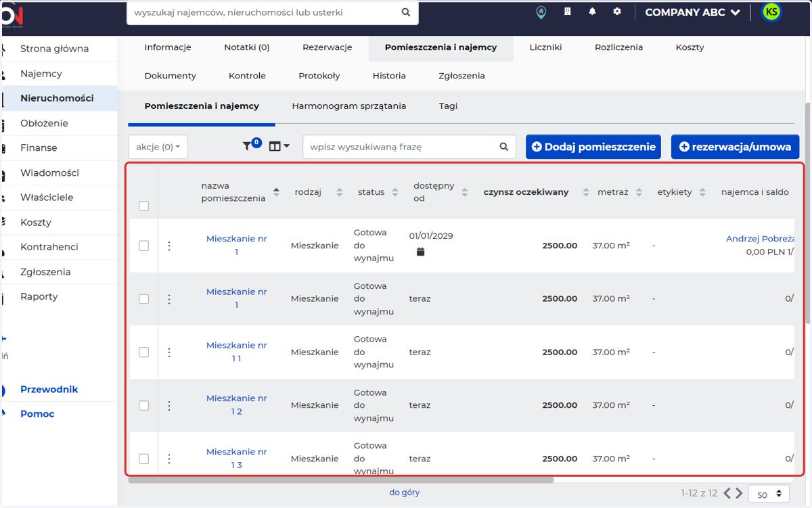
Task: Sort by nazwa pomieszczenia column arrows
Action: click(x=276, y=192)
